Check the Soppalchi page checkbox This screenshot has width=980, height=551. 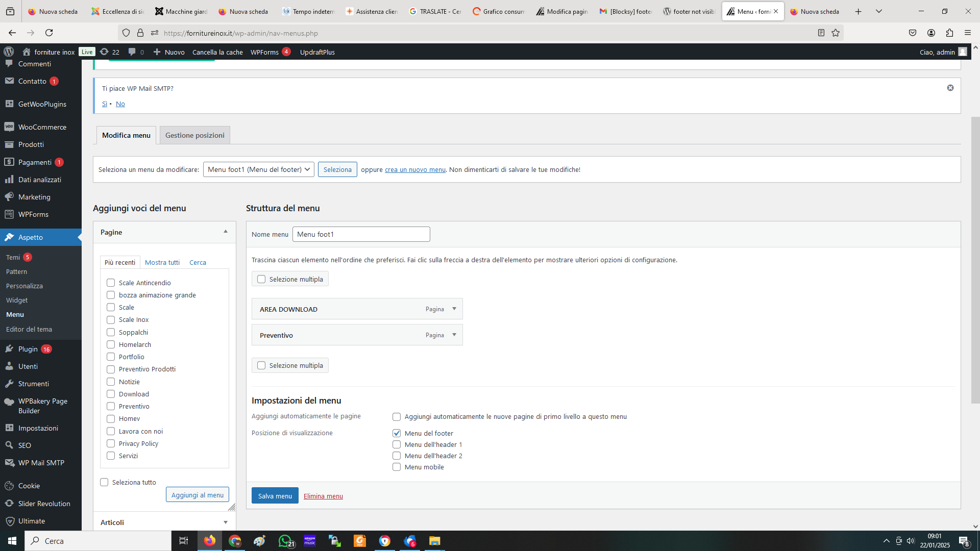click(x=111, y=332)
